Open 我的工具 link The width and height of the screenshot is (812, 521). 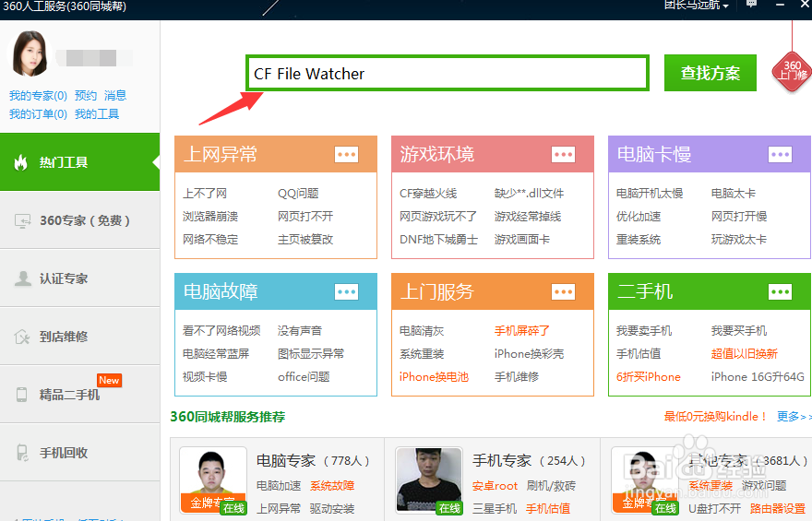pos(97,114)
